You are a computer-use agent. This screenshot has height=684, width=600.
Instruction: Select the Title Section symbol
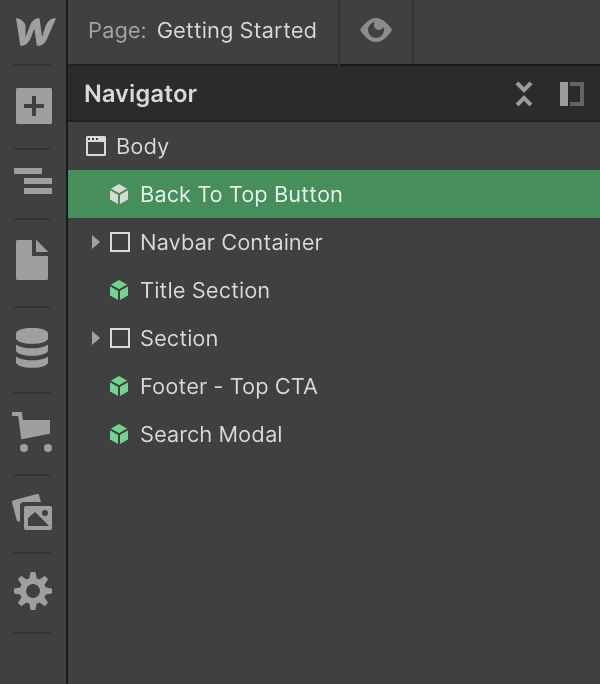(x=205, y=290)
